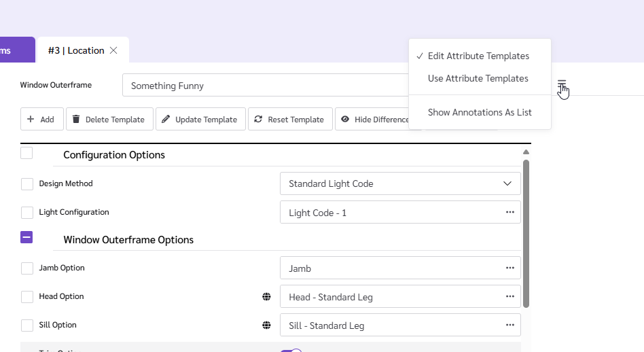The height and width of the screenshot is (352, 644).
Task: Open ellipsis for Sill Option field
Action: [x=509, y=325]
